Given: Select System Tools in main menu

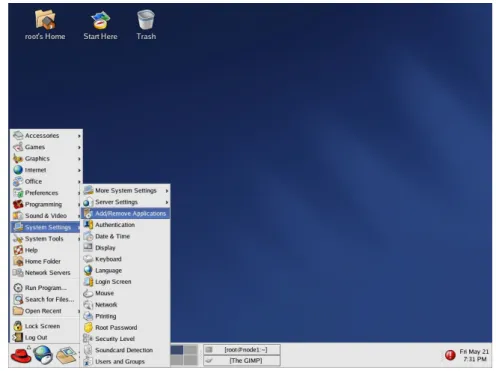Looking at the screenshot, I should point(46,239).
